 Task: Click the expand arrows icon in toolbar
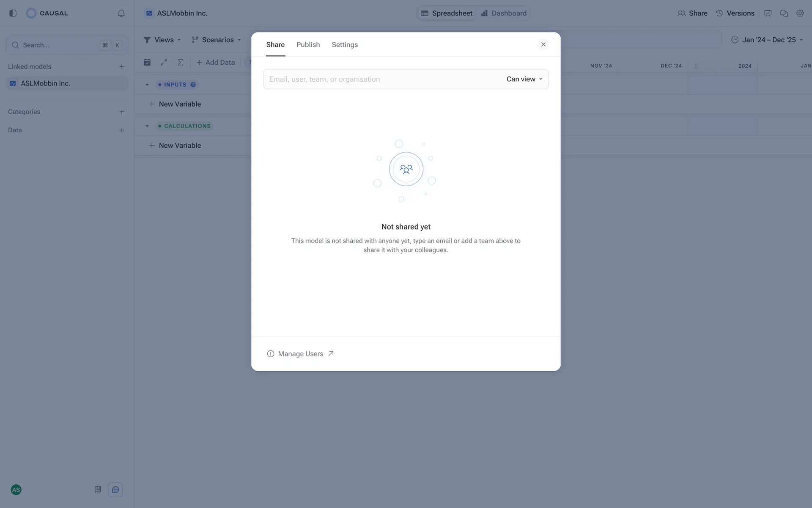point(164,62)
